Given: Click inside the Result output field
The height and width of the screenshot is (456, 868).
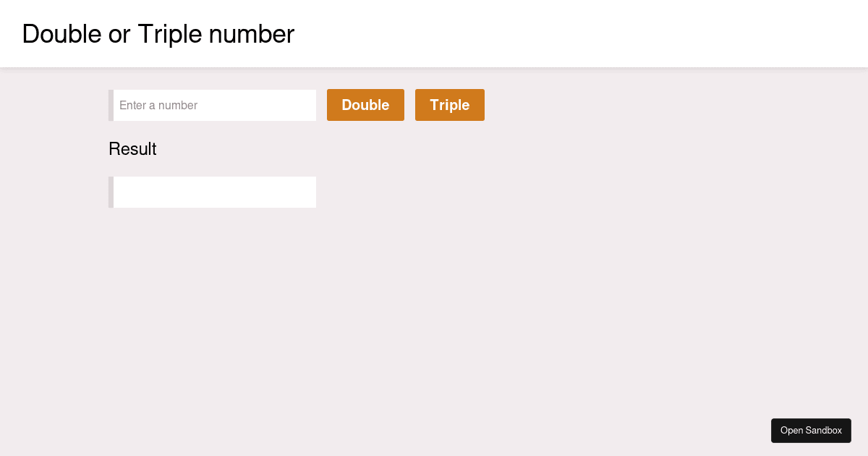Looking at the screenshot, I should (x=213, y=192).
